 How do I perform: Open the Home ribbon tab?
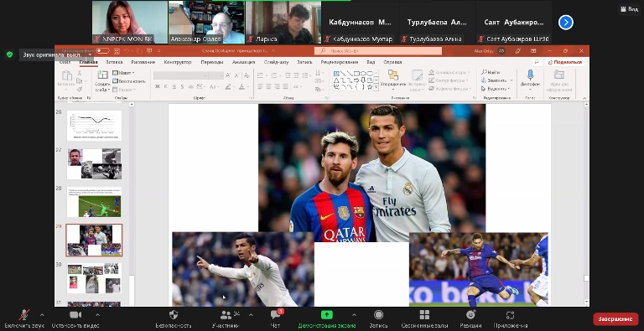pos(88,62)
